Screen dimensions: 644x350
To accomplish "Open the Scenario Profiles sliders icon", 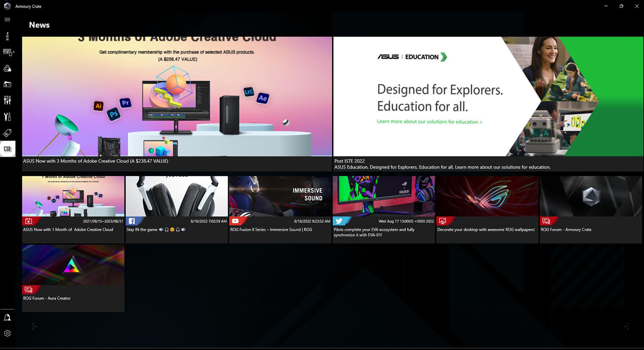I will tap(7, 100).
